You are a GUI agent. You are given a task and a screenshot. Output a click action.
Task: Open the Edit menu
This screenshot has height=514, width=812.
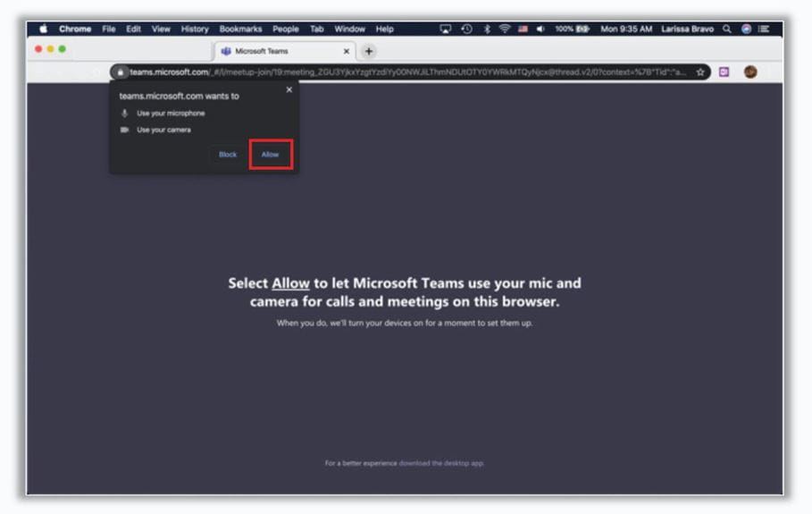pos(133,29)
